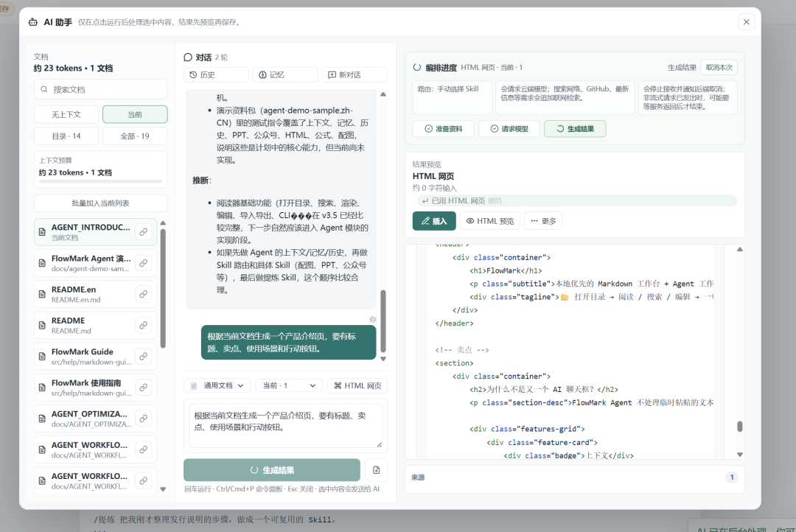Click link icon beside AGENT_OPTIMIZA document

144,419
